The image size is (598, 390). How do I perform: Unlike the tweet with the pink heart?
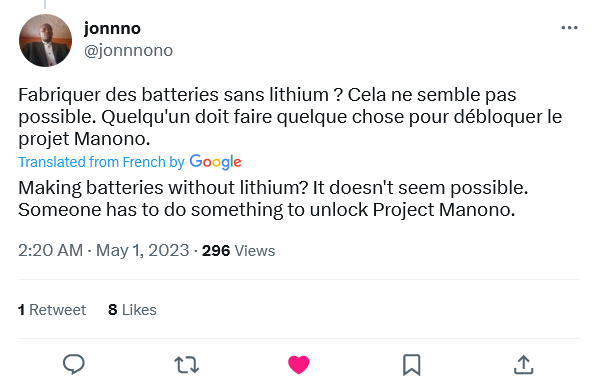[299, 364]
